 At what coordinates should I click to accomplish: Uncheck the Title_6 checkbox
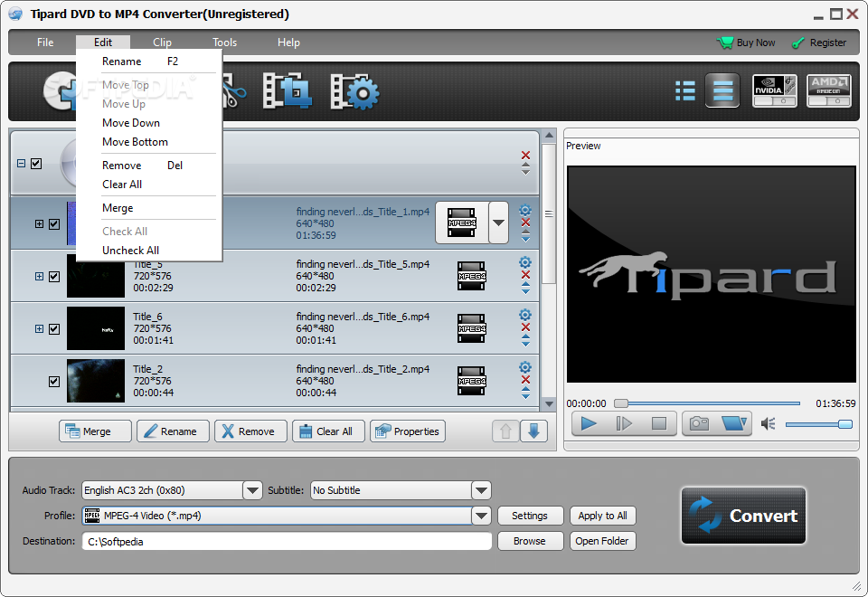click(54, 329)
